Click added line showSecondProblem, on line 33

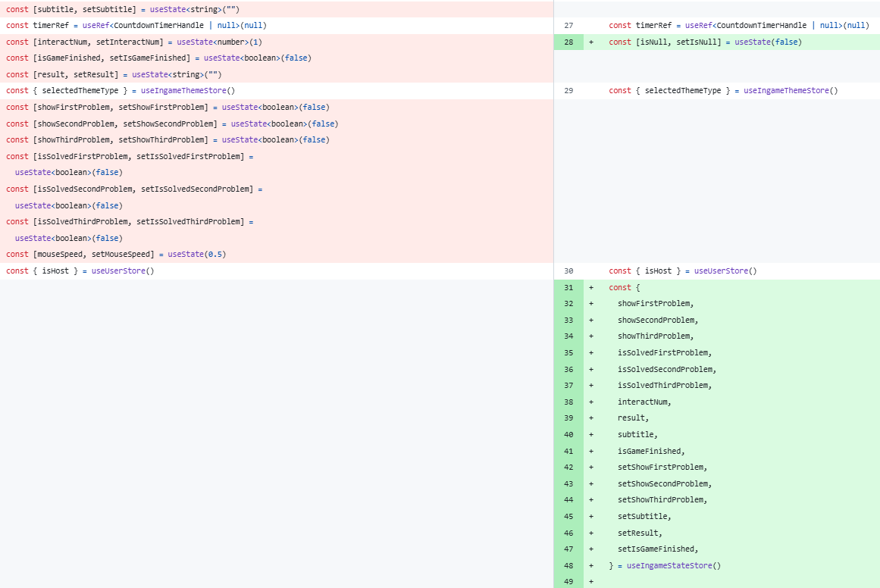(x=658, y=321)
